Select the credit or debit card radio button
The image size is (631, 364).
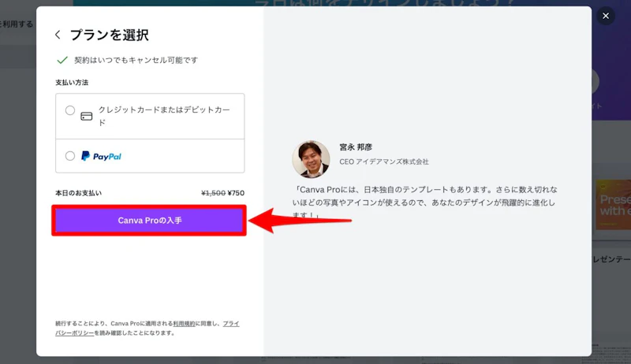(x=70, y=110)
